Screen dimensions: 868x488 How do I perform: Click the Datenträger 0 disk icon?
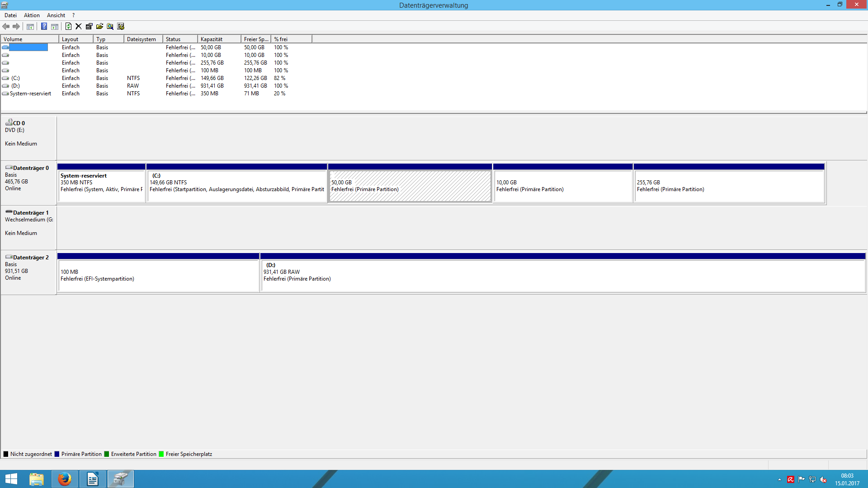coord(9,168)
